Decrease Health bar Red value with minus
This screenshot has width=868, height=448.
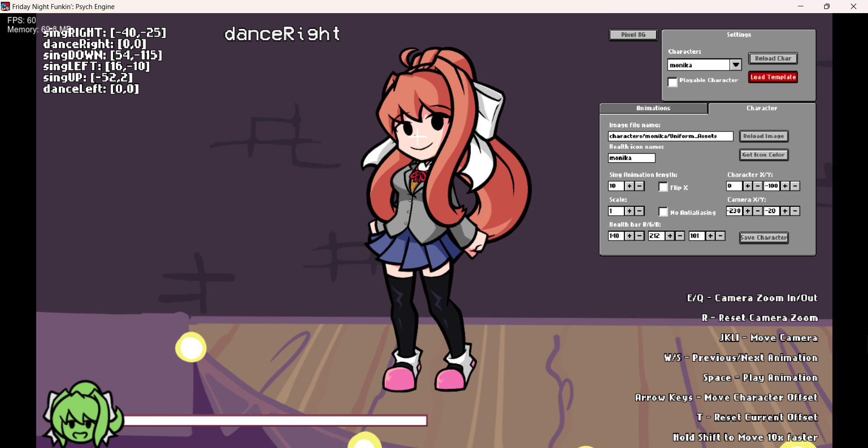point(639,236)
